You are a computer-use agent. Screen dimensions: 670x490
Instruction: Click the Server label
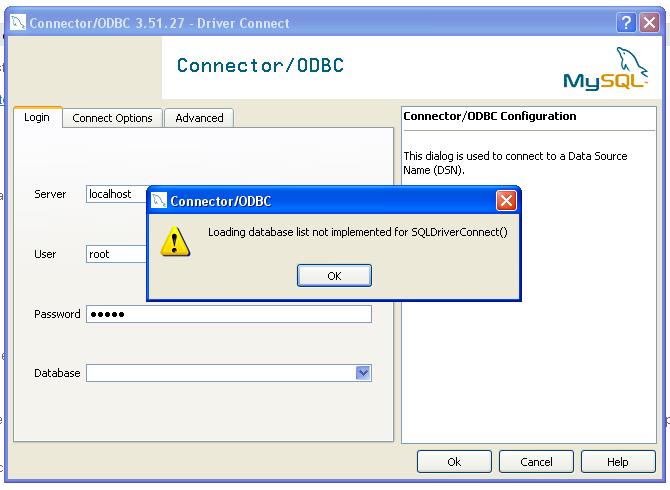click(x=50, y=194)
